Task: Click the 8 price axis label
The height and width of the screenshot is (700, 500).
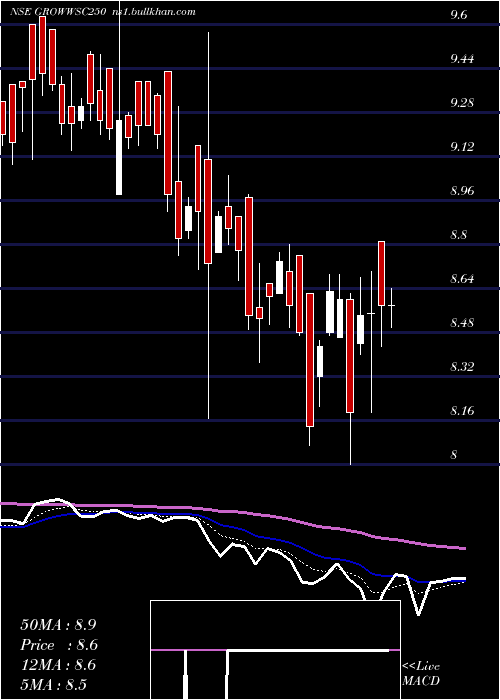Action: [x=454, y=455]
